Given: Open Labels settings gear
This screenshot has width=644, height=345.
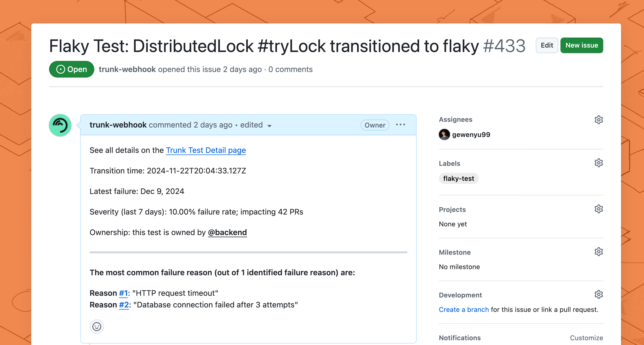Looking at the screenshot, I should [x=598, y=163].
